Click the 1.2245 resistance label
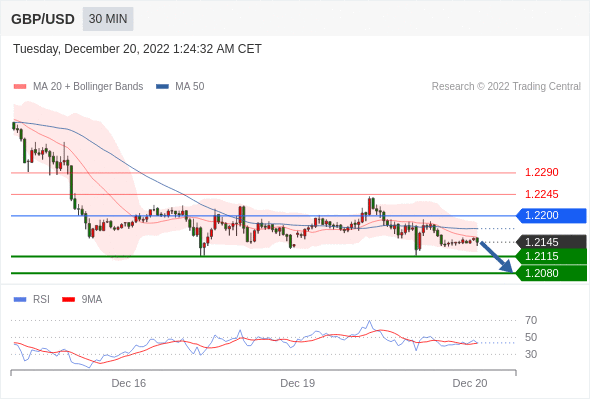Image resolution: width=590 pixels, height=400 pixels. tap(542, 195)
